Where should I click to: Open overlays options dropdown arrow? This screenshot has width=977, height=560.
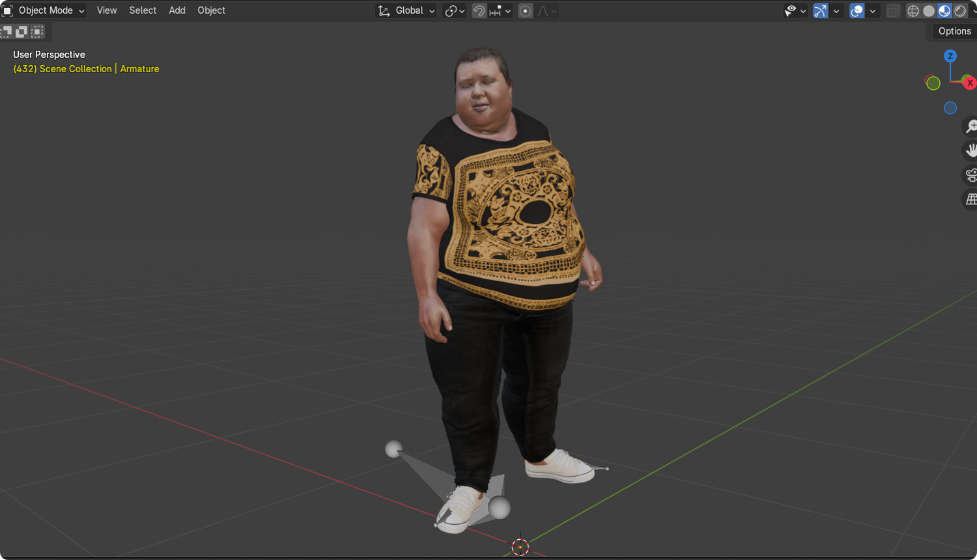pos(873,10)
